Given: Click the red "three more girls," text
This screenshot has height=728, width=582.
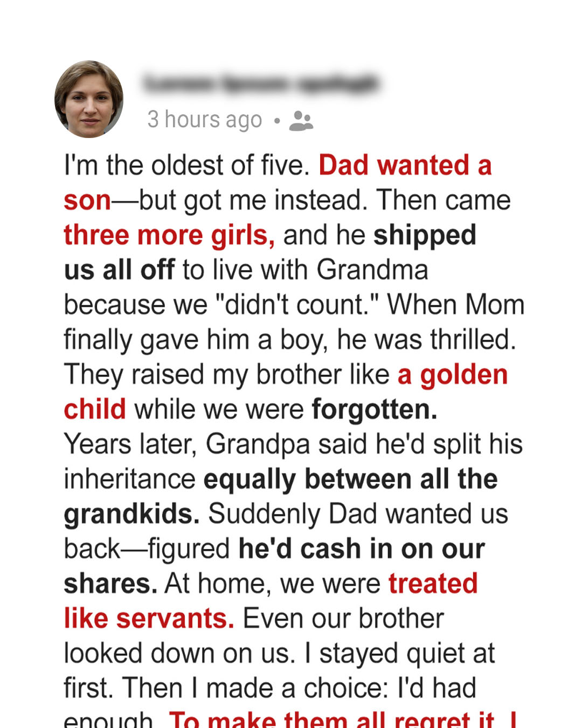Looking at the screenshot, I should (169, 236).
